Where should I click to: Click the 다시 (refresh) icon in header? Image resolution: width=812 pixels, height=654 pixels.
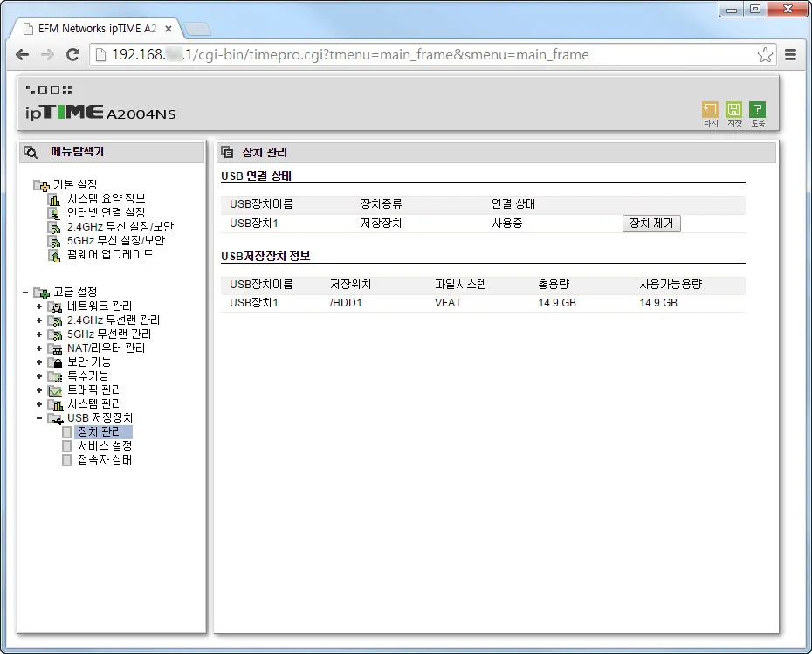tap(710, 110)
